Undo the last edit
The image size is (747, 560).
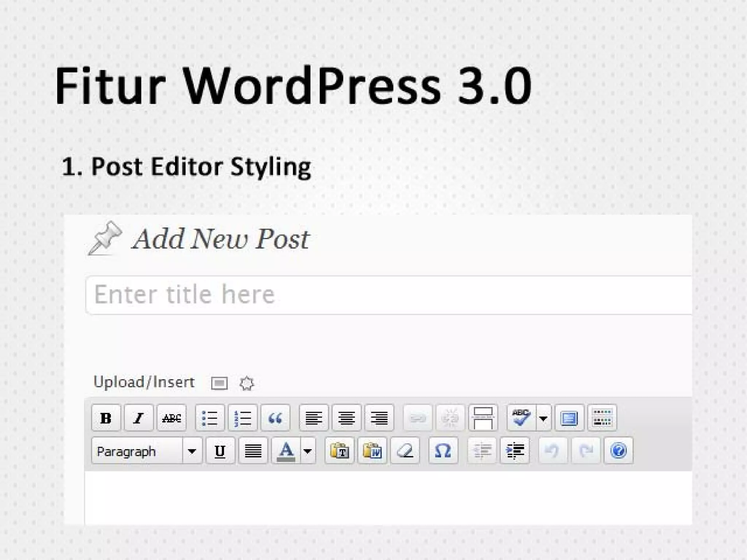point(553,451)
